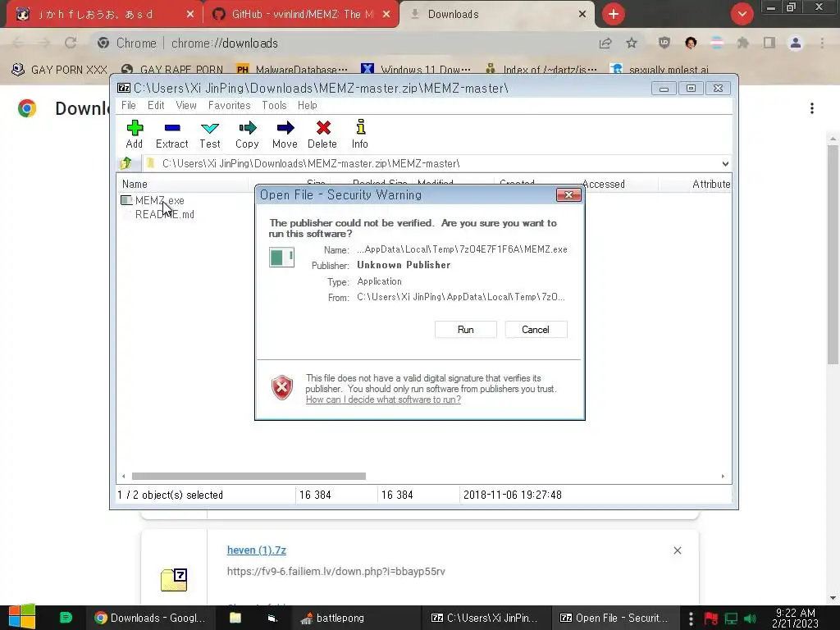Open the Help menu in 7-Zip

[308, 105]
